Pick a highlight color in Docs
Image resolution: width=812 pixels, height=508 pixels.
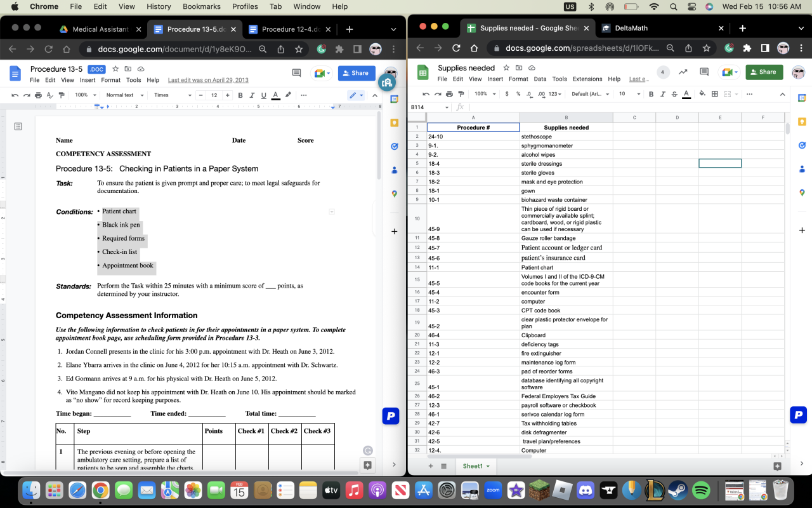coord(288,95)
